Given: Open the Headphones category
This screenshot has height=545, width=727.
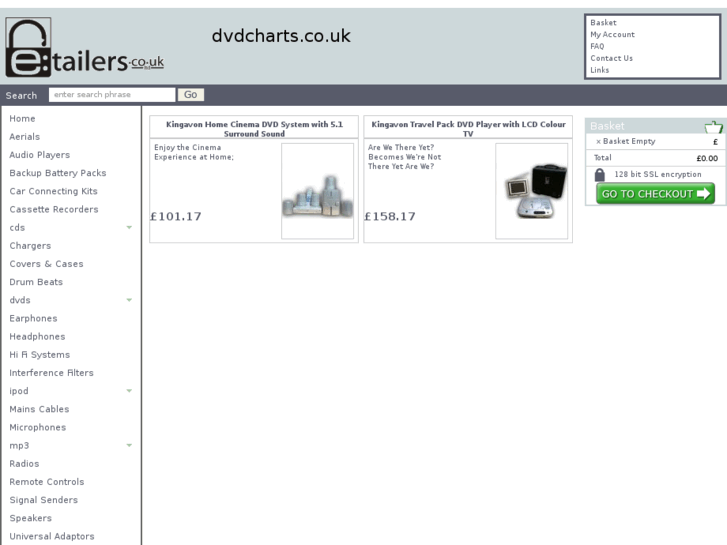Looking at the screenshot, I should click(37, 337).
